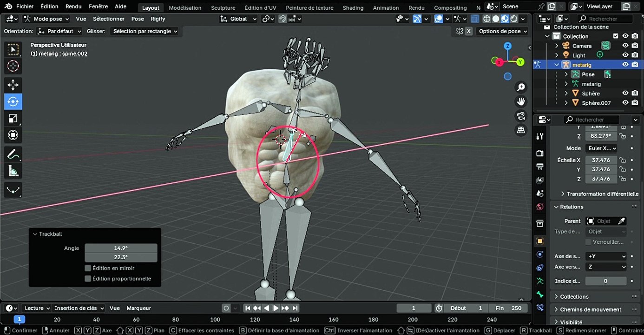644x335 pixels.
Task: Open timeline Marqueur menu
Action: (x=138, y=308)
